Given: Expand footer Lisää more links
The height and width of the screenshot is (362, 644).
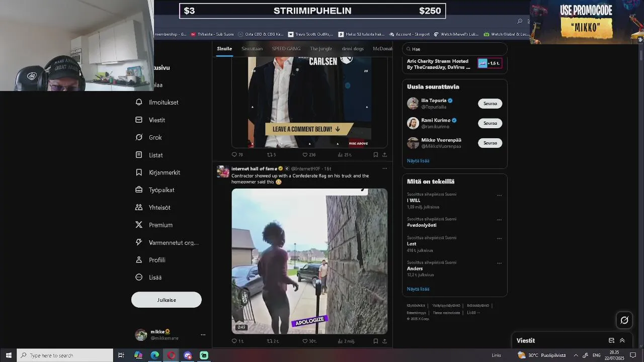Looking at the screenshot, I should click(x=473, y=313).
